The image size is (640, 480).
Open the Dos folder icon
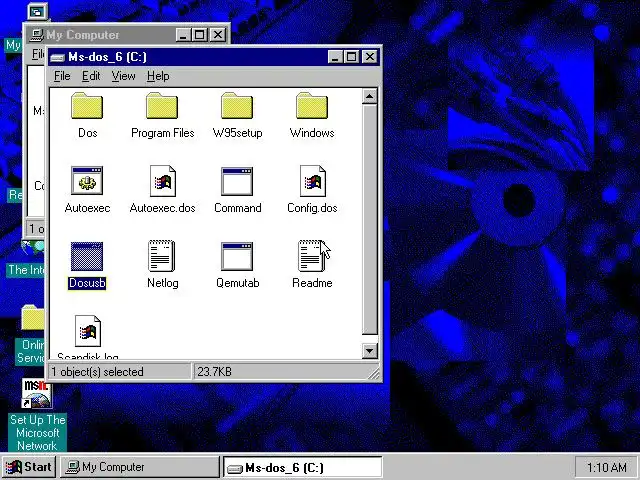pos(87,106)
